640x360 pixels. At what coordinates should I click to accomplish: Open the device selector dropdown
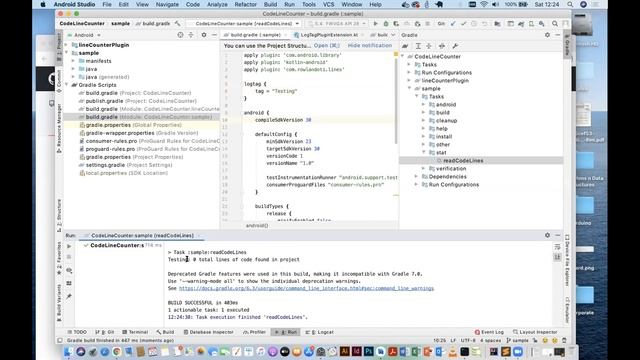pos(337,24)
